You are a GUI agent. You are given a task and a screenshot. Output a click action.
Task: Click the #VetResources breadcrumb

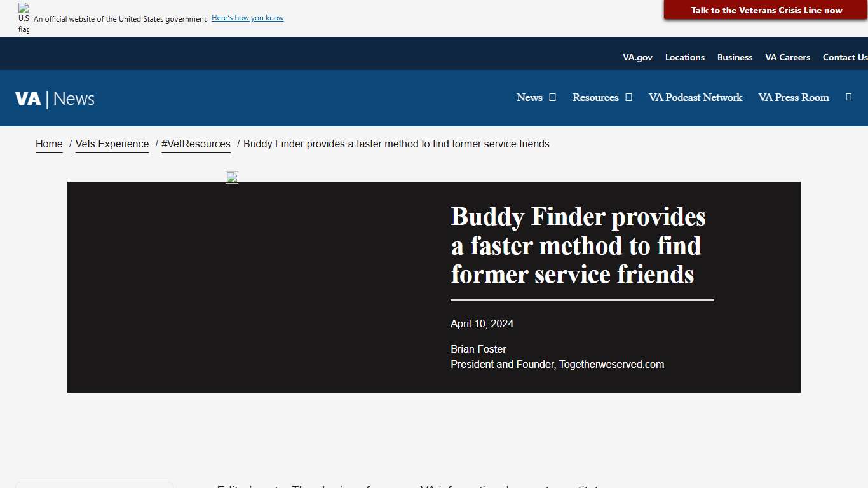[x=196, y=144]
